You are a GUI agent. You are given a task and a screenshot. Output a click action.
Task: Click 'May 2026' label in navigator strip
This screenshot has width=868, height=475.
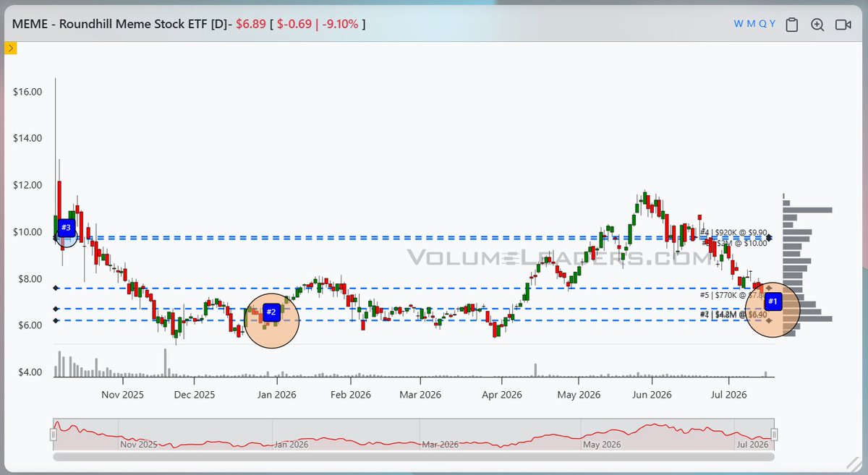[x=601, y=444]
